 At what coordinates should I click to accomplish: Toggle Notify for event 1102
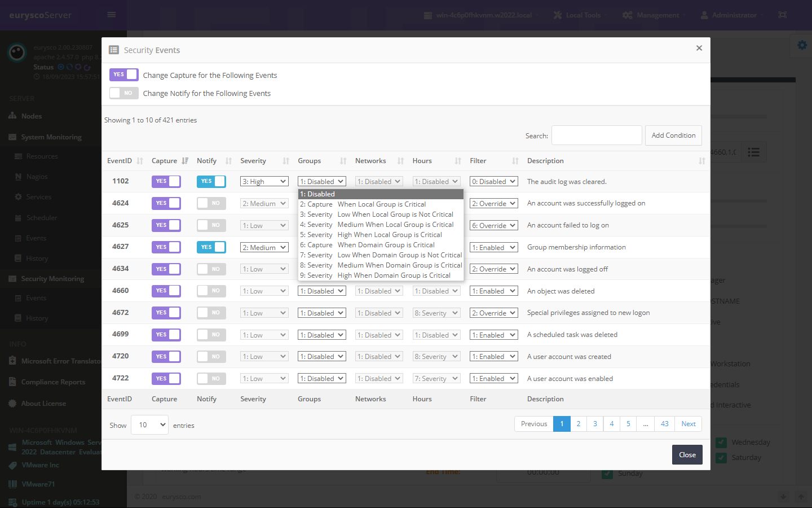(x=211, y=181)
